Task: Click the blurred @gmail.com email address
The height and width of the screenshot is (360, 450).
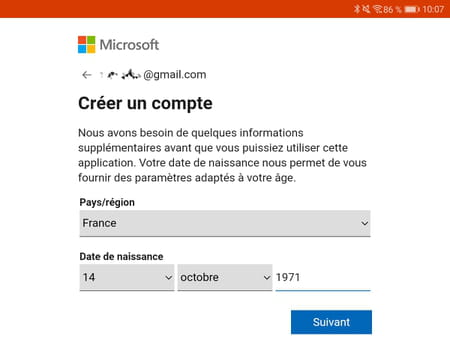Action: pos(153,75)
